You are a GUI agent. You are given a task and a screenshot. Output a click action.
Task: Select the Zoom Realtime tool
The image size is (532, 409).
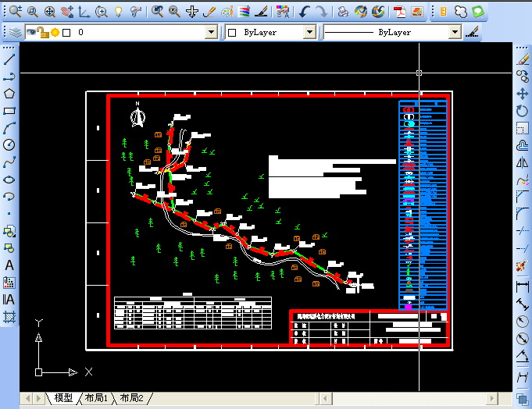[16, 12]
